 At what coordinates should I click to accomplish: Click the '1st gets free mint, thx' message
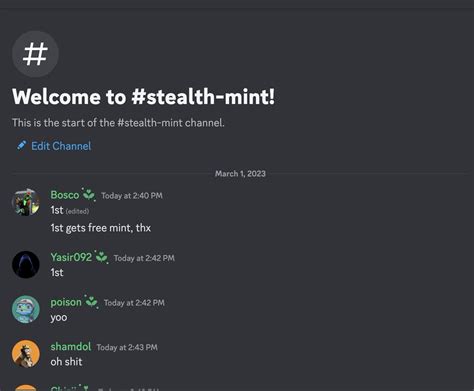(x=101, y=228)
